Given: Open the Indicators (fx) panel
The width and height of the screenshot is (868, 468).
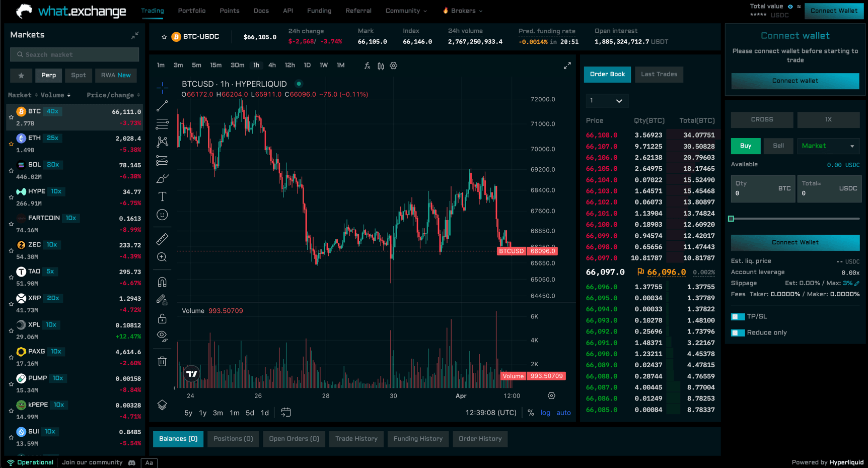Looking at the screenshot, I should click(367, 65).
